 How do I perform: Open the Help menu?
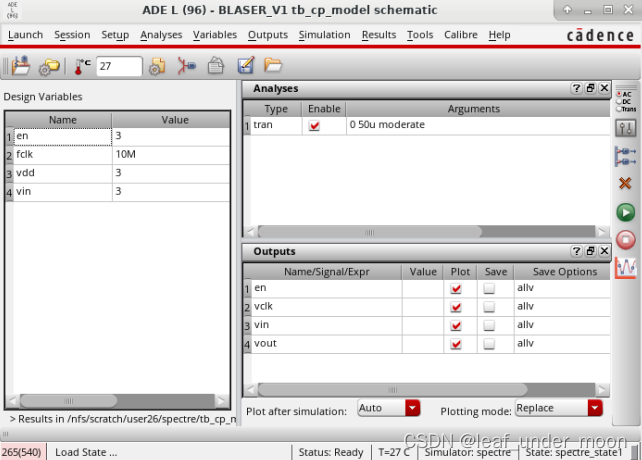[x=499, y=35]
